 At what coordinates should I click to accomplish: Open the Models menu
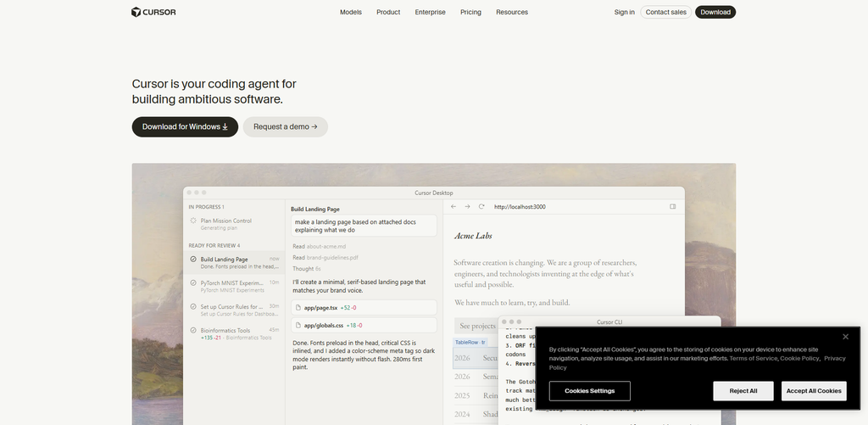coord(350,12)
